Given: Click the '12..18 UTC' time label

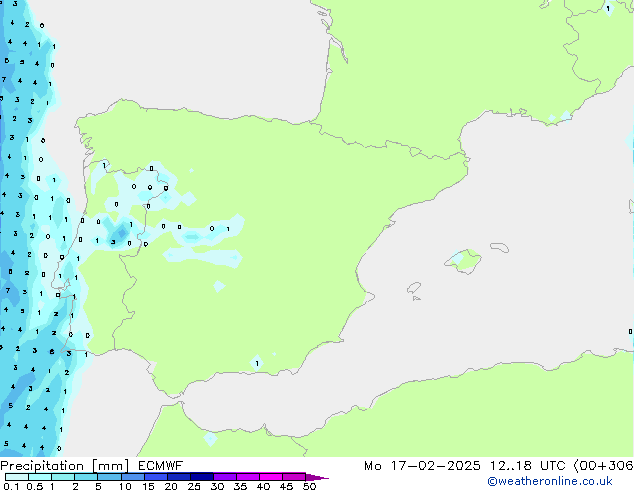Looking at the screenshot, I should click(x=527, y=466).
